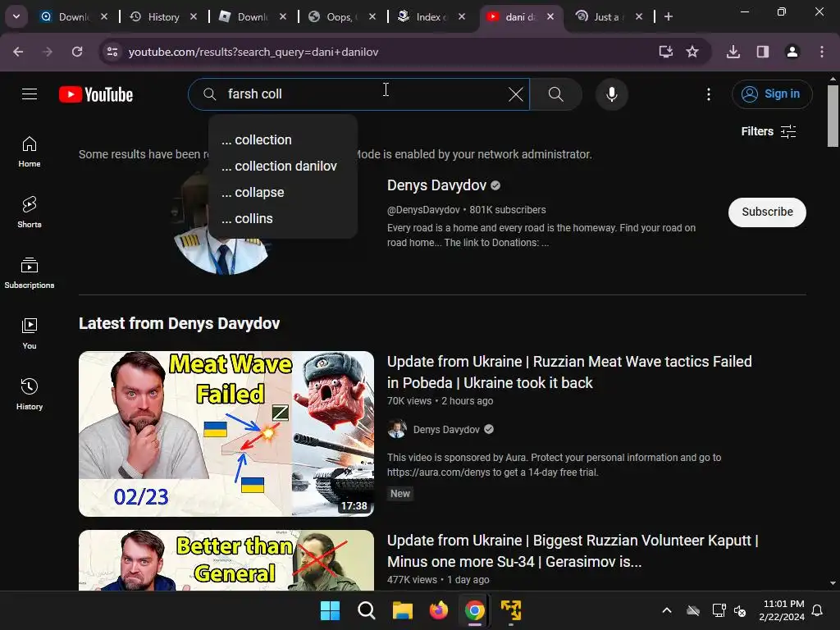Viewport: 840px width, 630px height.
Task: Open the You section in sidebar
Action: tap(30, 334)
